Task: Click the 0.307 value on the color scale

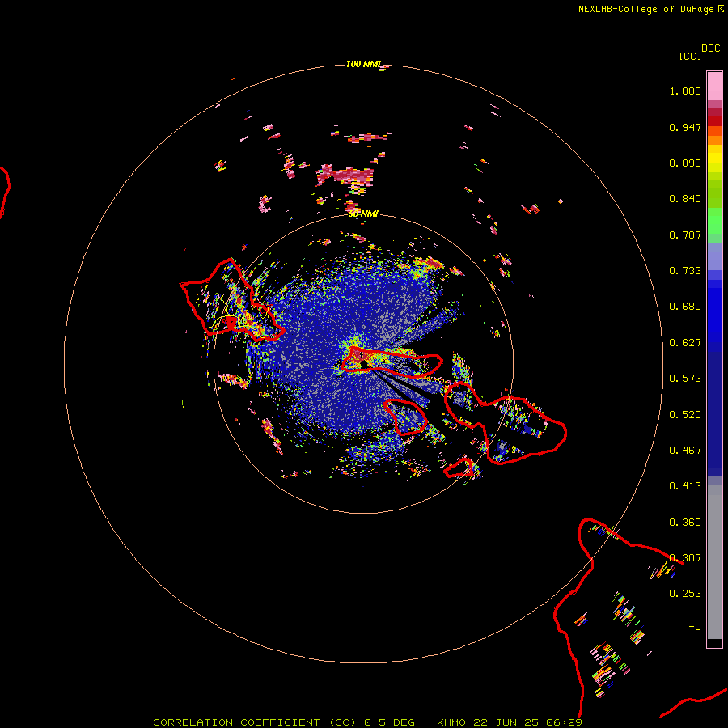Action: pyautogui.click(x=685, y=558)
